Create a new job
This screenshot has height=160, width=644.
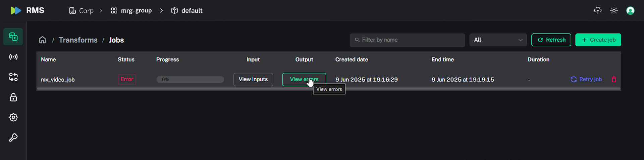[x=598, y=40]
